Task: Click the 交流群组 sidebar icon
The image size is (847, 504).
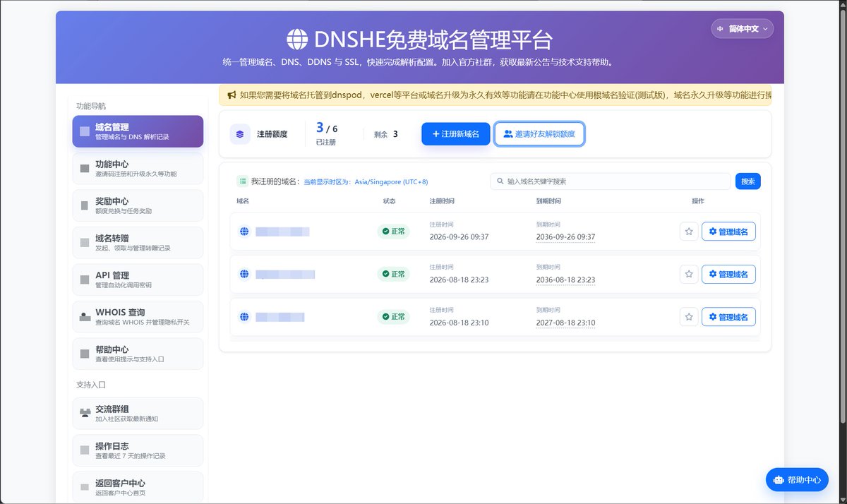Action: pyautogui.click(x=85, y=414)
